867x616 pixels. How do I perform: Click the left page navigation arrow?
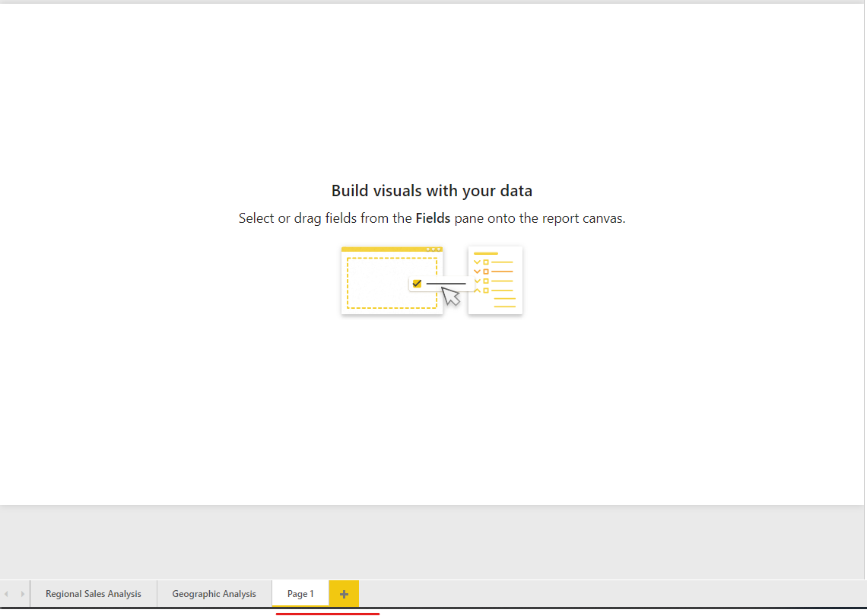(8, 593)
